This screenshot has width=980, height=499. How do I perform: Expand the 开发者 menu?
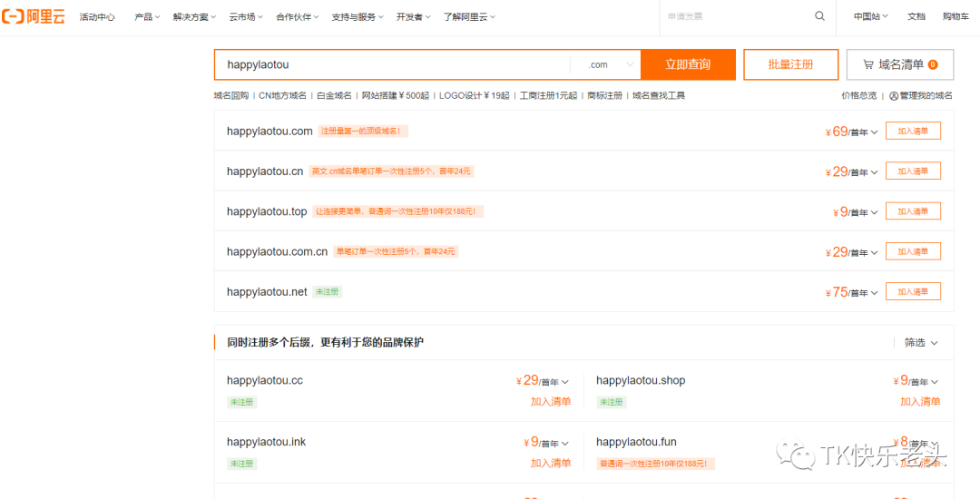click(413, 17)
